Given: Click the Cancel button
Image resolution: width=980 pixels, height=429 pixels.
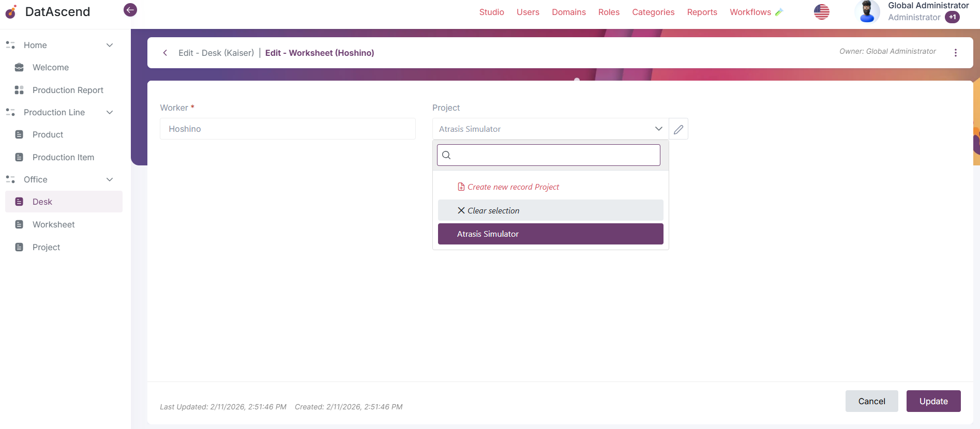Looking at the screenshot, I should click(x=871, y=401).
